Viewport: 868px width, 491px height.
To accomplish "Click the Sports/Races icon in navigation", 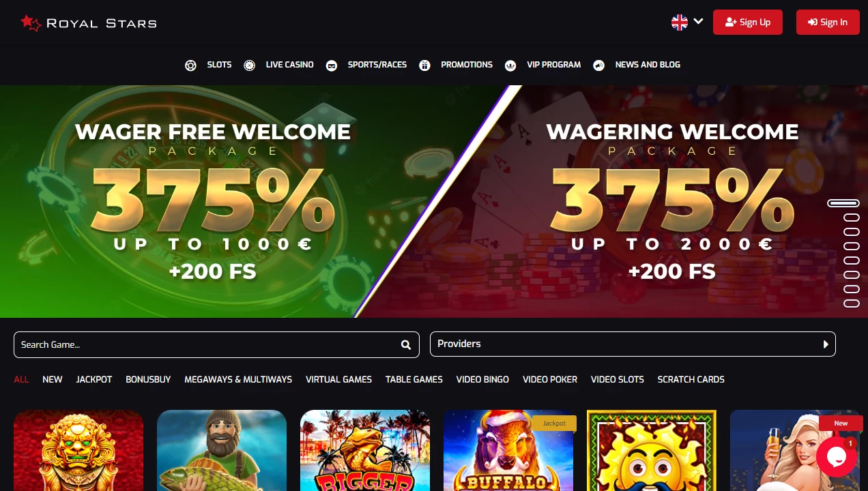I will coord(332,65).
